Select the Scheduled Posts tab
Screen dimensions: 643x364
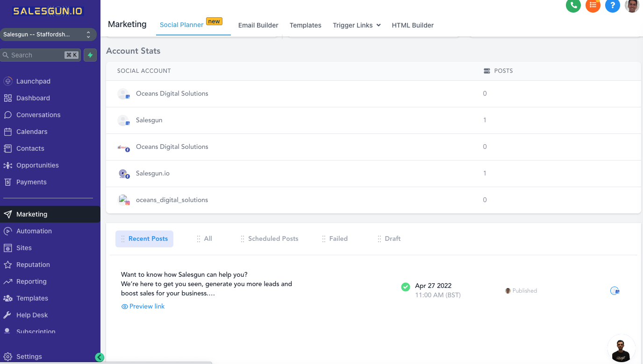(x=273, y=238)
